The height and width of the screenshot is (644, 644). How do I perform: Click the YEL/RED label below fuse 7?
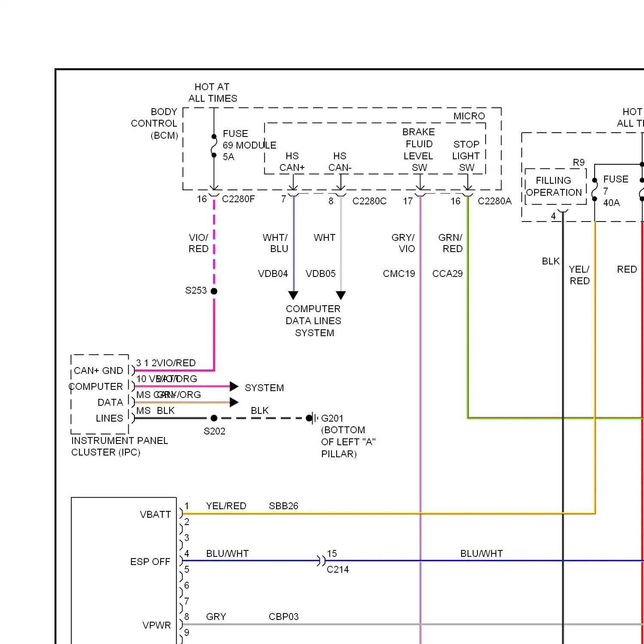[x=579, y=275]
